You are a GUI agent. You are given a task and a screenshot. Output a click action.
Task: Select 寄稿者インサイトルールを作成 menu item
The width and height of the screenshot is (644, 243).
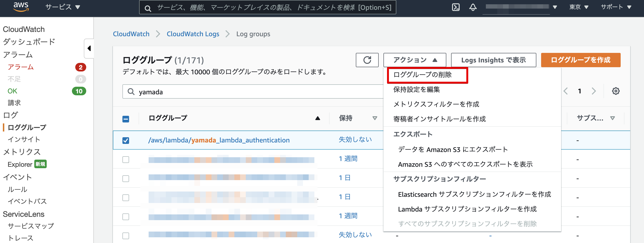[x=439, y=119]
